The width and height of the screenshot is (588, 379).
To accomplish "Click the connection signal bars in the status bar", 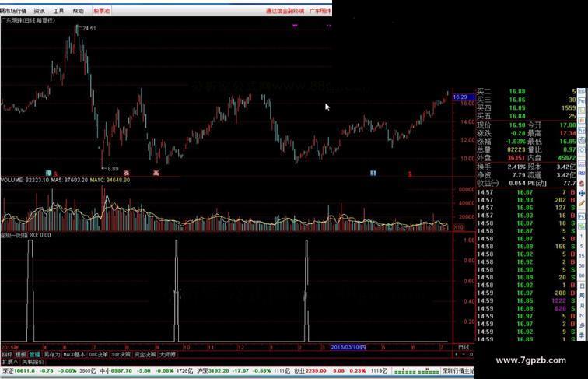I will (x=417, y=371).
